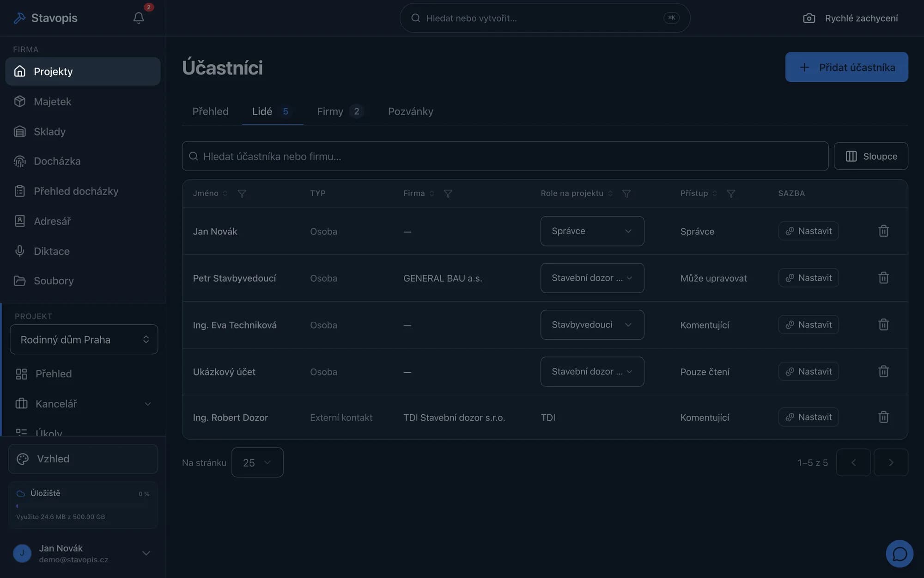Go to the previous page of results
This screenshot has height=578, width=924.
(853, 462)
